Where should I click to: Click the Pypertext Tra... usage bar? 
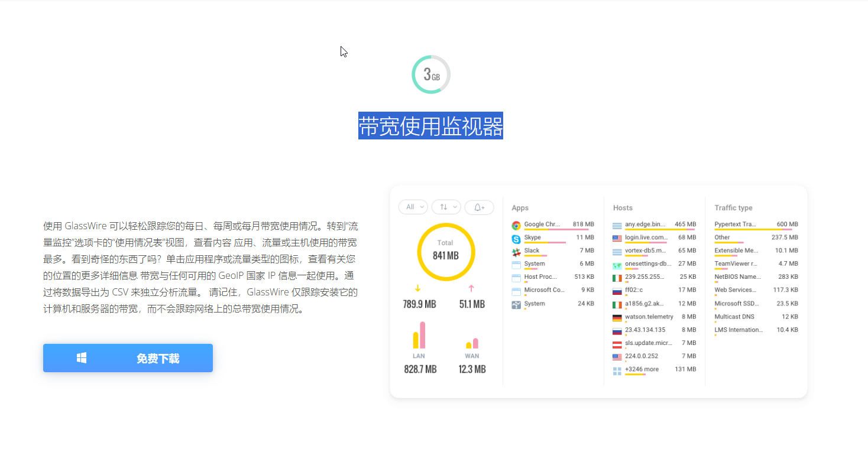753,229
